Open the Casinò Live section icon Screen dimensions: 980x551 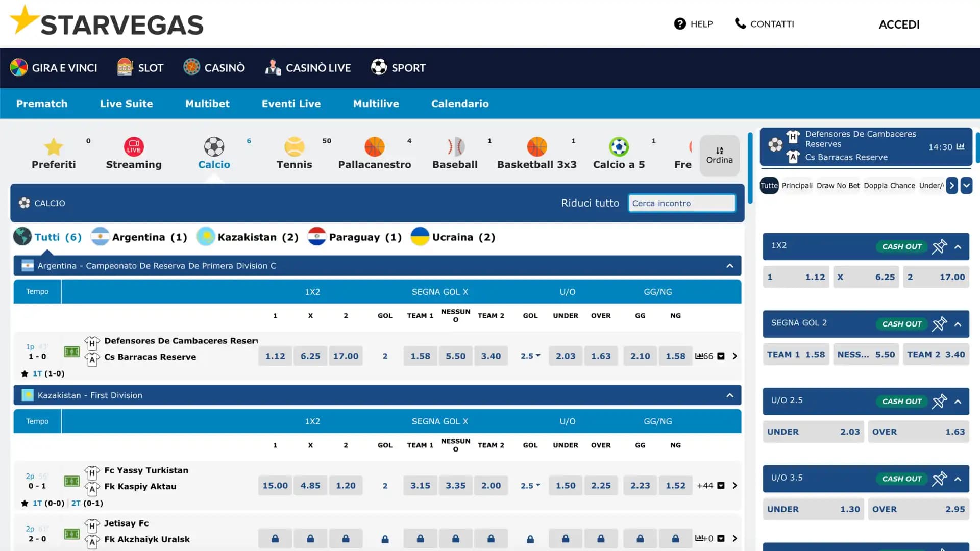[272, 67]
